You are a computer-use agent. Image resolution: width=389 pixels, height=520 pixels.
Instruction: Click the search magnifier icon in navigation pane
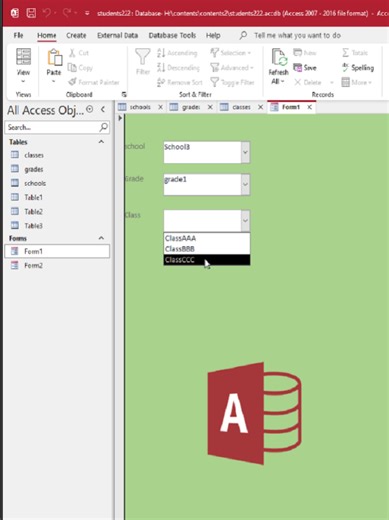[104, 127]
